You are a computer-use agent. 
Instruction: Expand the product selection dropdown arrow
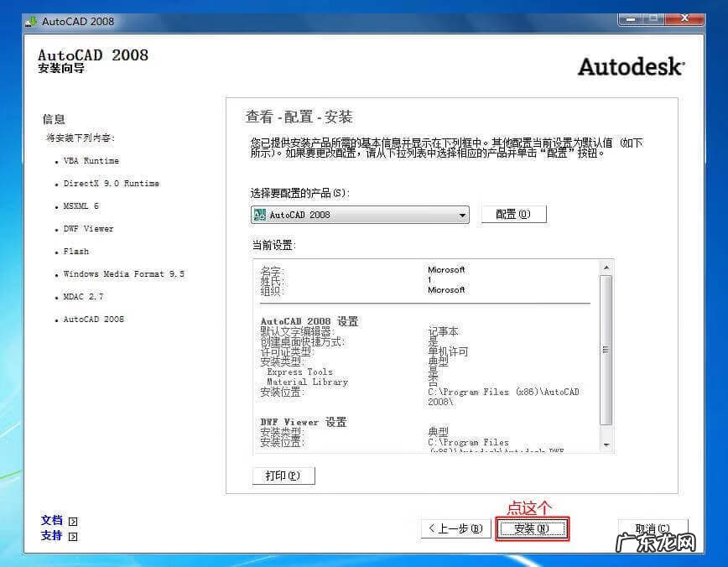[462, 215]
